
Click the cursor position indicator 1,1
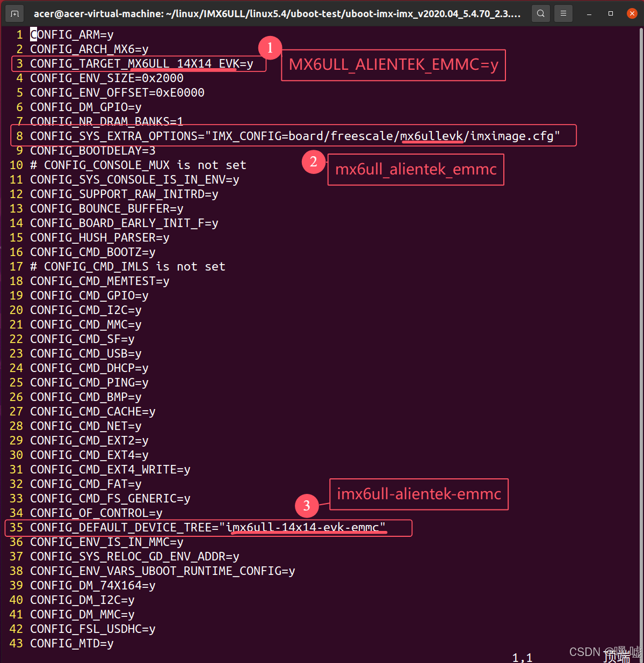(x=522, y=656)
